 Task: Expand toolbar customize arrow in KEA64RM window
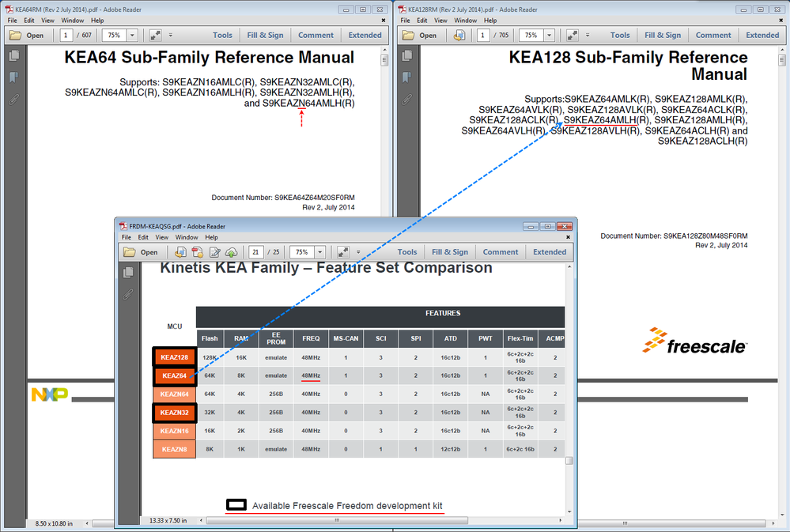point(170,36)
